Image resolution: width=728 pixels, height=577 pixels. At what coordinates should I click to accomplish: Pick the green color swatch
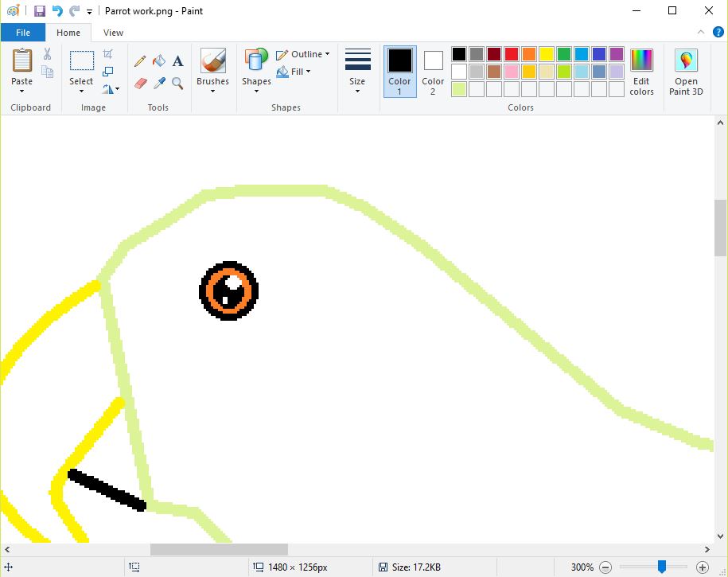click(x=563, y=54)
